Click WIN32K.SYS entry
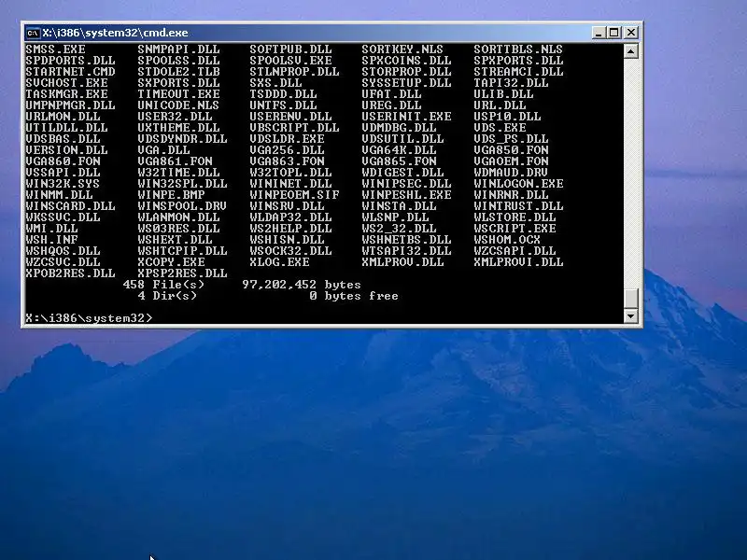The height and width of the screenshot is (560, 747). click(x=63, y=184)
